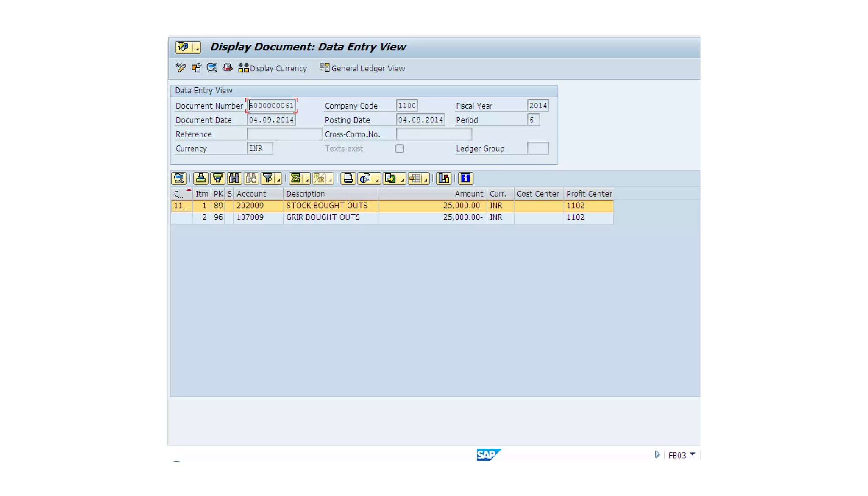868x496 pixels.
Task: Click posting key 89 cell
Action: pos(218,206)
